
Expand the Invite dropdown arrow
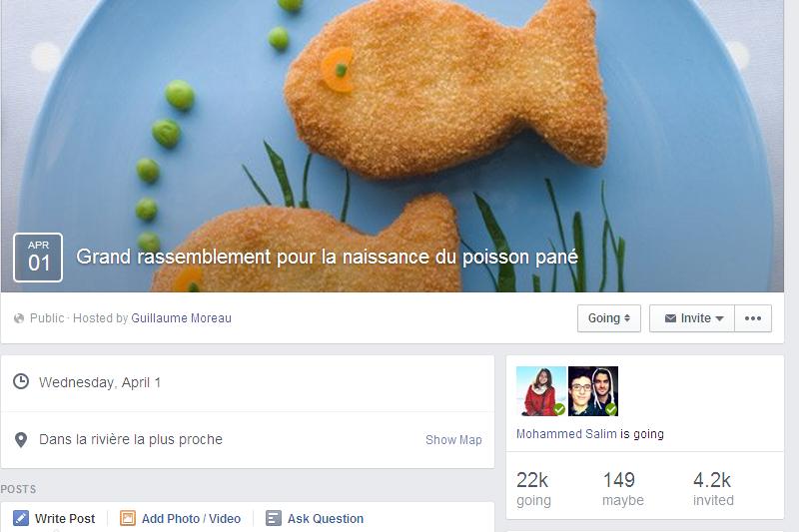pyautogui.click(x=719, y=318)
